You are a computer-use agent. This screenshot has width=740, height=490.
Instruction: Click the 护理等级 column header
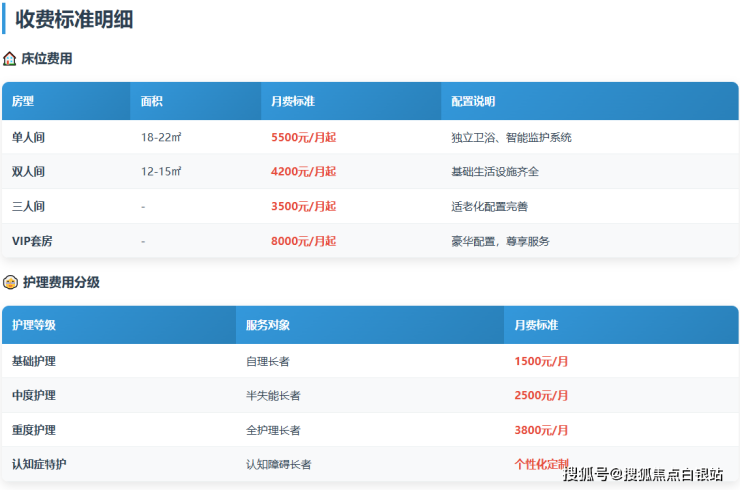click(34, 326)
